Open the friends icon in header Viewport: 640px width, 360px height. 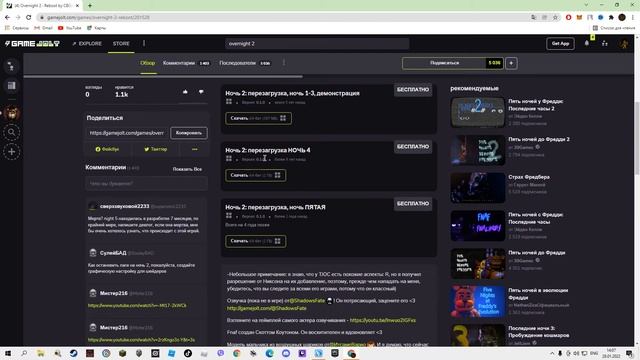(x=604, y=43)
